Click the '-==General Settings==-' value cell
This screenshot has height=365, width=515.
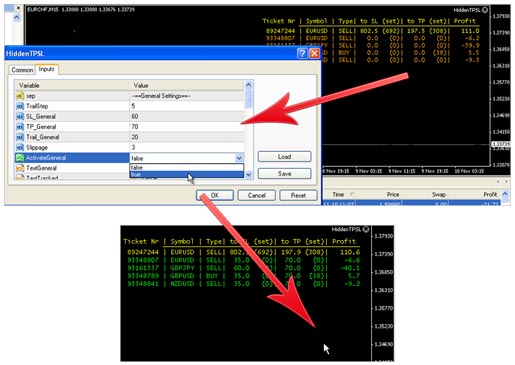pos(186,96)
